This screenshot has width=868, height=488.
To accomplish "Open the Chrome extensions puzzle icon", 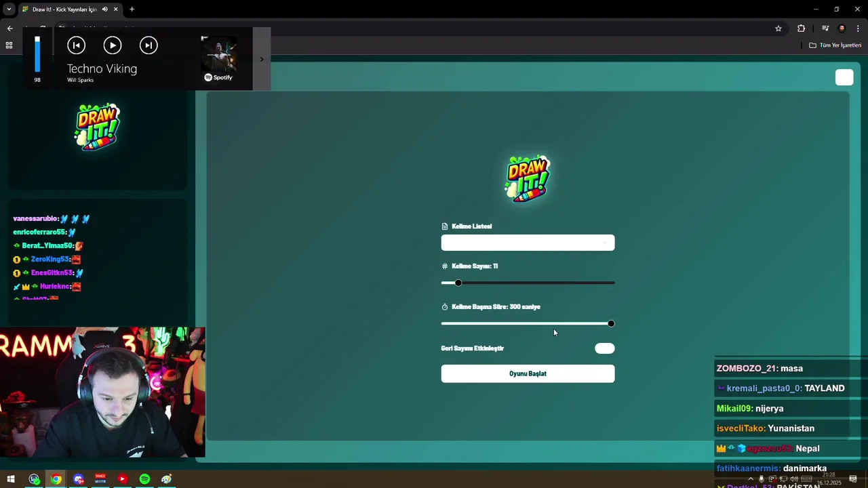I will pyautogui.click(x=802, y=28).
